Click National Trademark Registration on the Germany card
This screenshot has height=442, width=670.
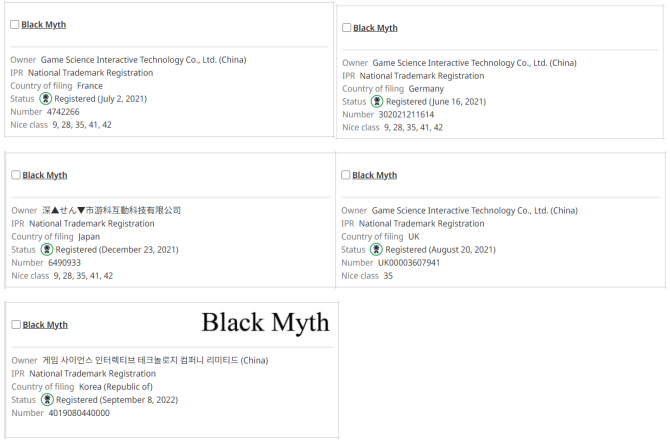click(x=422, y=76)
